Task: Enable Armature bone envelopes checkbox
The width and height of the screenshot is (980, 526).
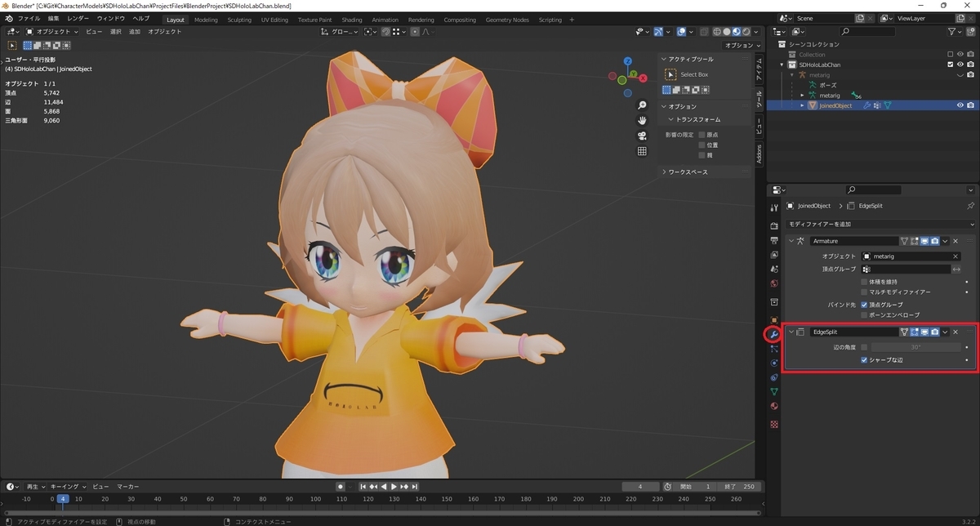Action: click(x=864, y=314)
